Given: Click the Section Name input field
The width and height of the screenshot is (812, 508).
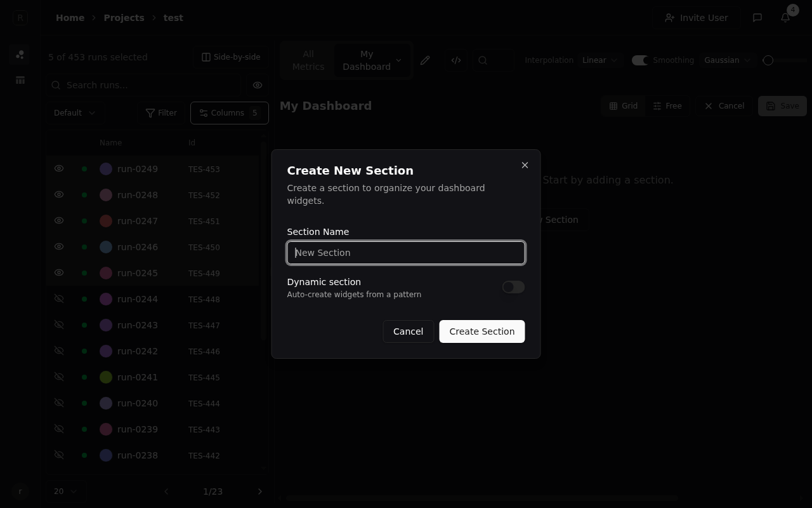Looking at the screenshot, I should coord(406,252).
